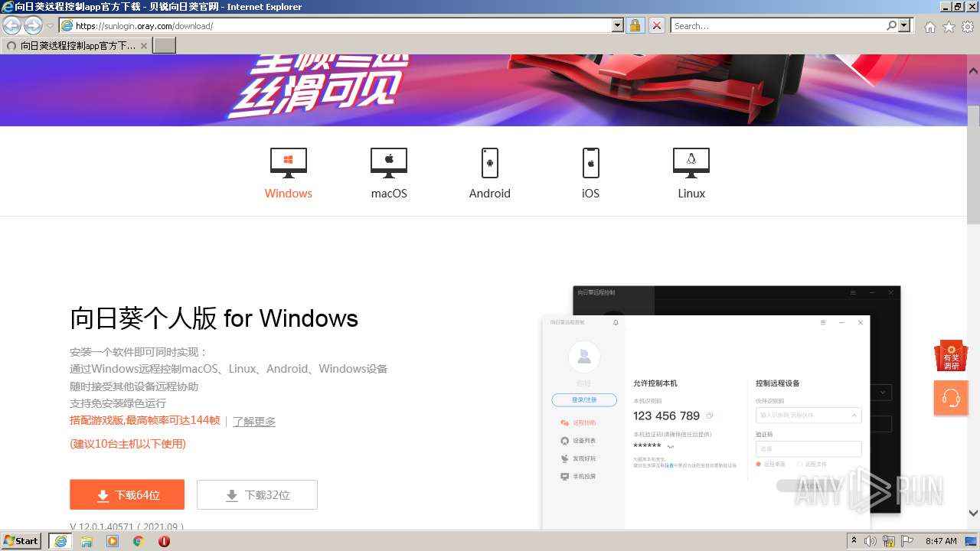The image size is (980, 551).
Task: Select the 向日葵远程控制app browser tab
Action: point(77,45)
